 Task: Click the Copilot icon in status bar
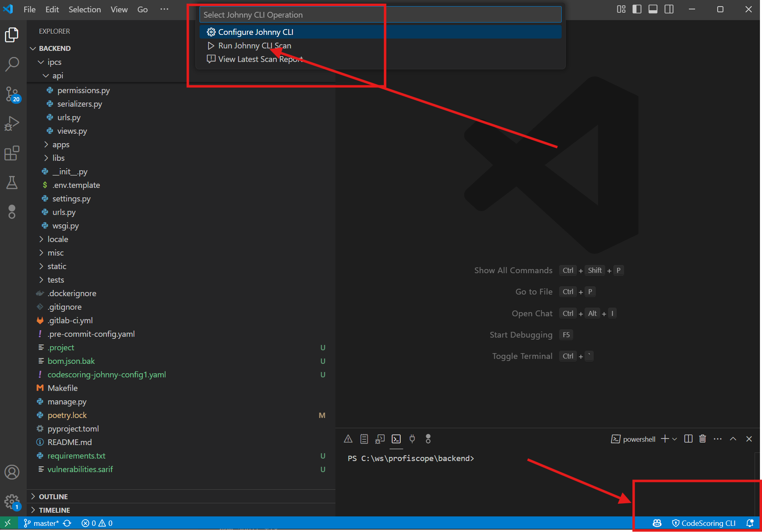point(657,523)
